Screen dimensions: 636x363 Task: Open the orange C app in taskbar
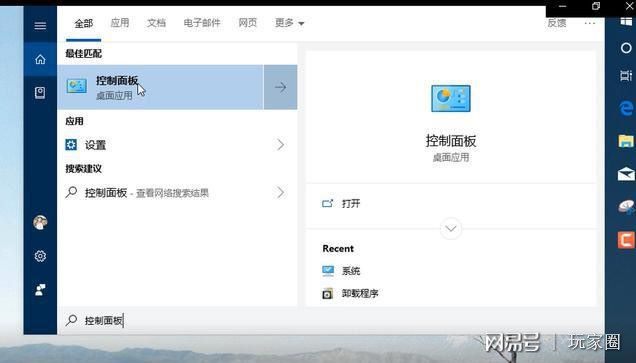[x=626, y=240]
